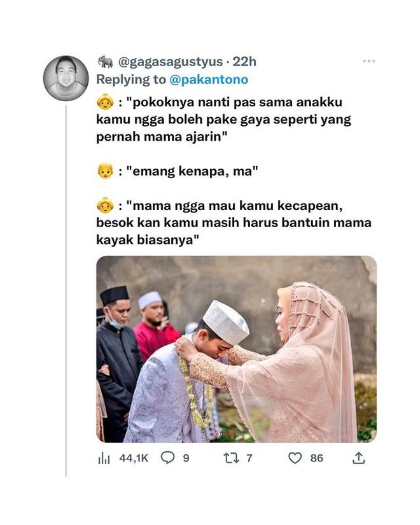The width and height of the screenshot is (420, 525).
Task: Open the attached wedding photo
Action: point(237,349)
